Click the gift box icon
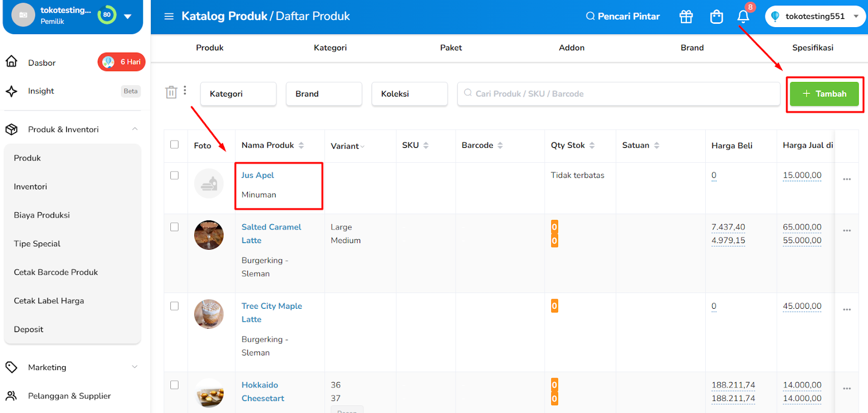 coord(686,17)
